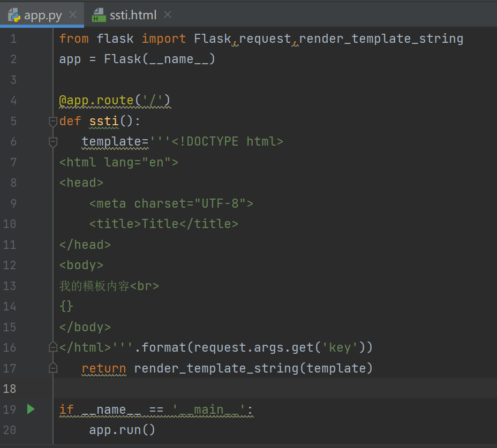This screenshot has height=448, width=497.
Task: Click the return keyword on line 17
Action: (104, 368)
